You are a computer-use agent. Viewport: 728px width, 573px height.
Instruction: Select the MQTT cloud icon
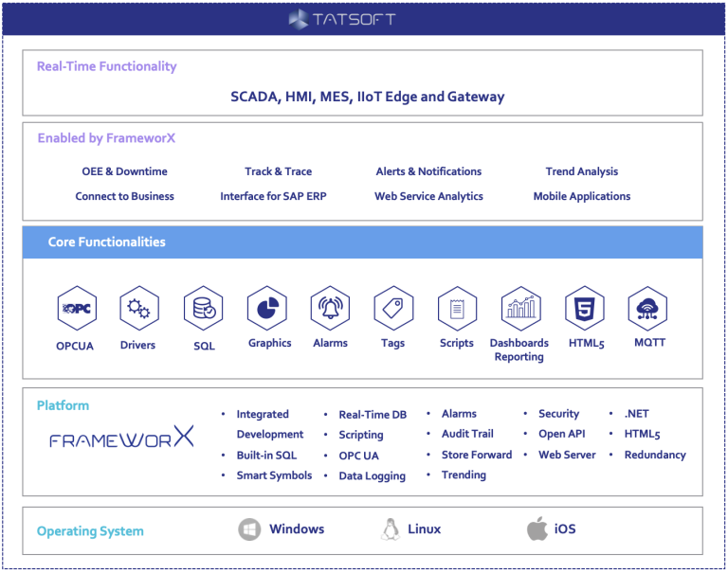pyautogui.click(x=648, y=309)
